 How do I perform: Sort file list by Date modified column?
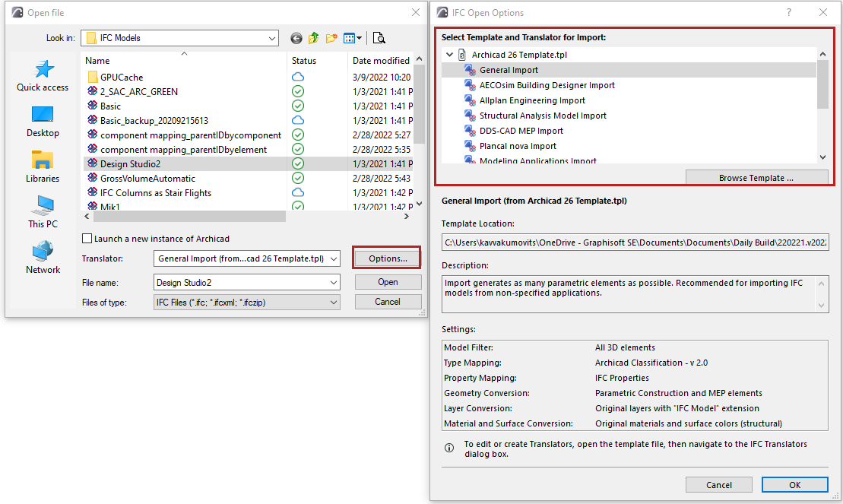381,60
